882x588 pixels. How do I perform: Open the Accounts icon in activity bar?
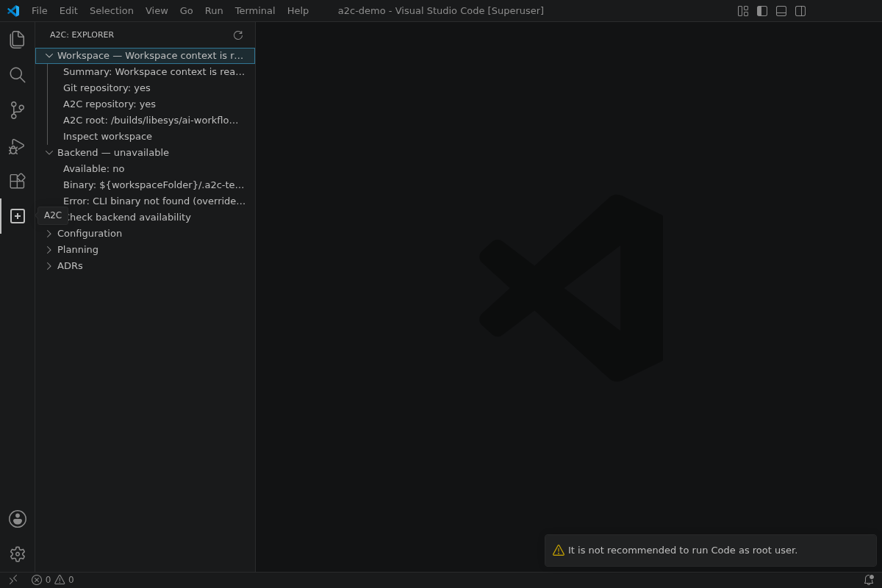click(18, 519)
